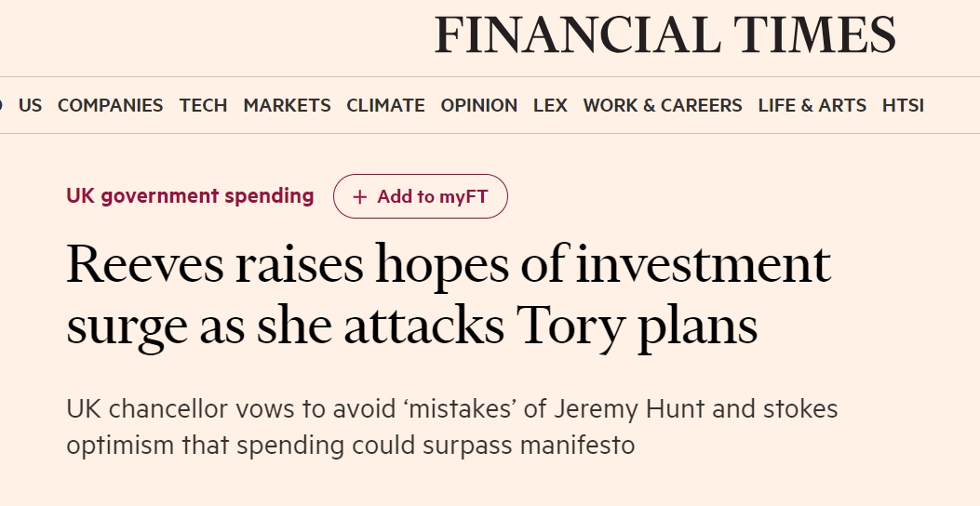Click the plus icon in Add to myFT

(360, 197)
